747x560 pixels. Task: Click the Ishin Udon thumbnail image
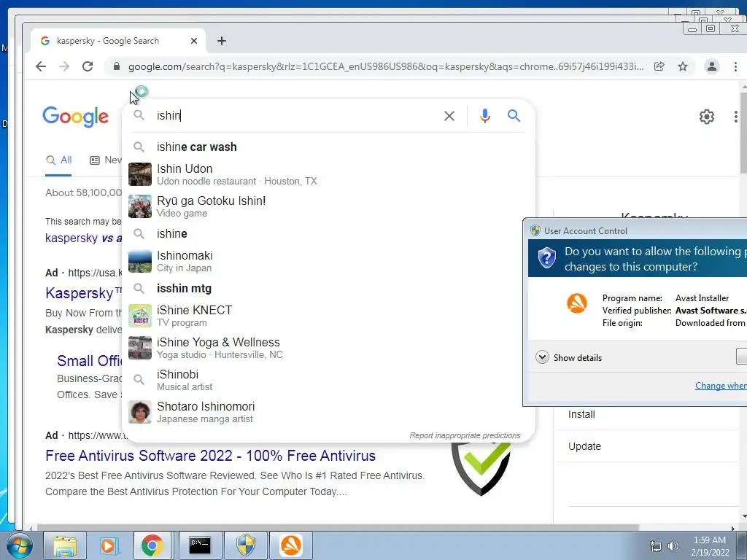click(x=140, y=174)
